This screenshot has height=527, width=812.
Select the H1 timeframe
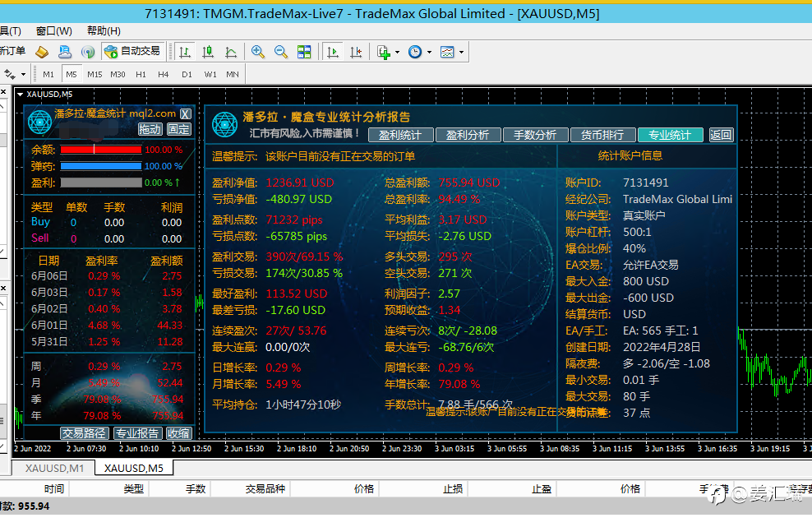(141, 75)
